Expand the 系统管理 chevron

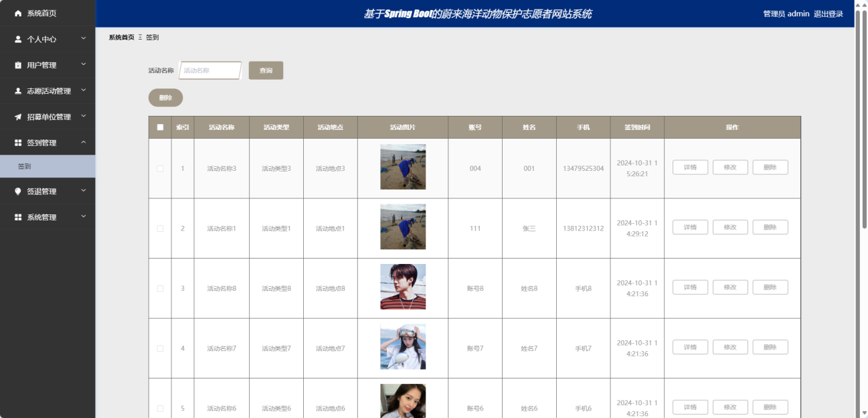coord(84,216)
